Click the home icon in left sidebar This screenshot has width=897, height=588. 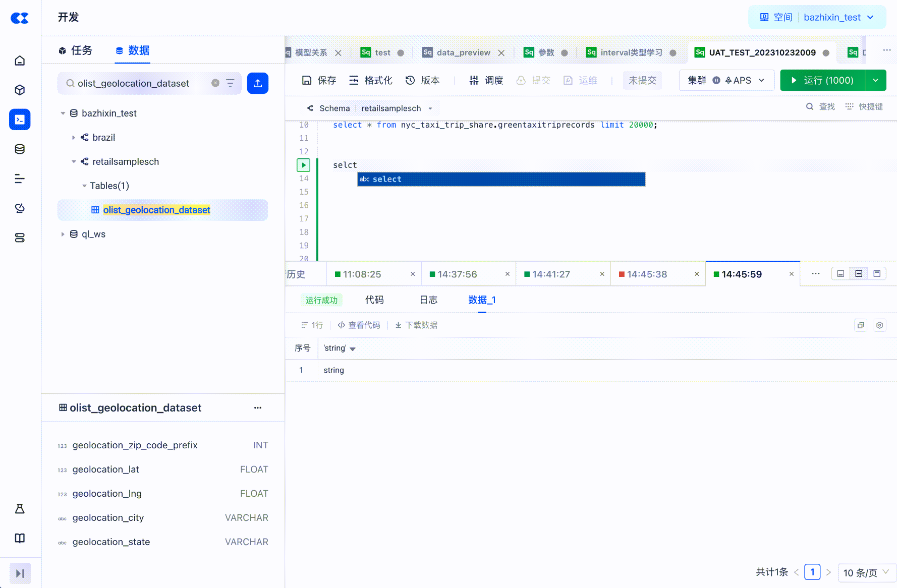20,61
